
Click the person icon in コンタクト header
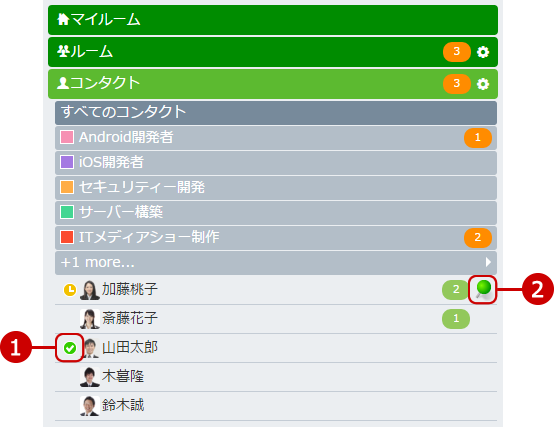[x=63, y=83]
